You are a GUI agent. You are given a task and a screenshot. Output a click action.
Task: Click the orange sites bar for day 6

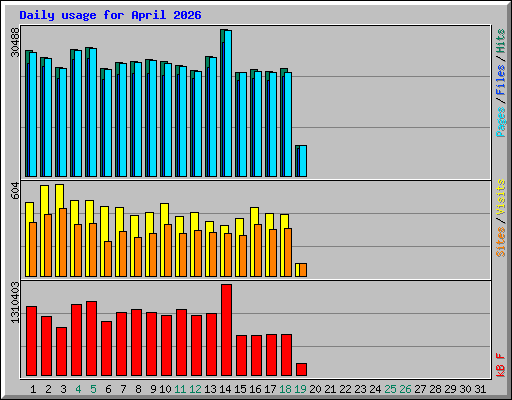(x=108, y=259)
